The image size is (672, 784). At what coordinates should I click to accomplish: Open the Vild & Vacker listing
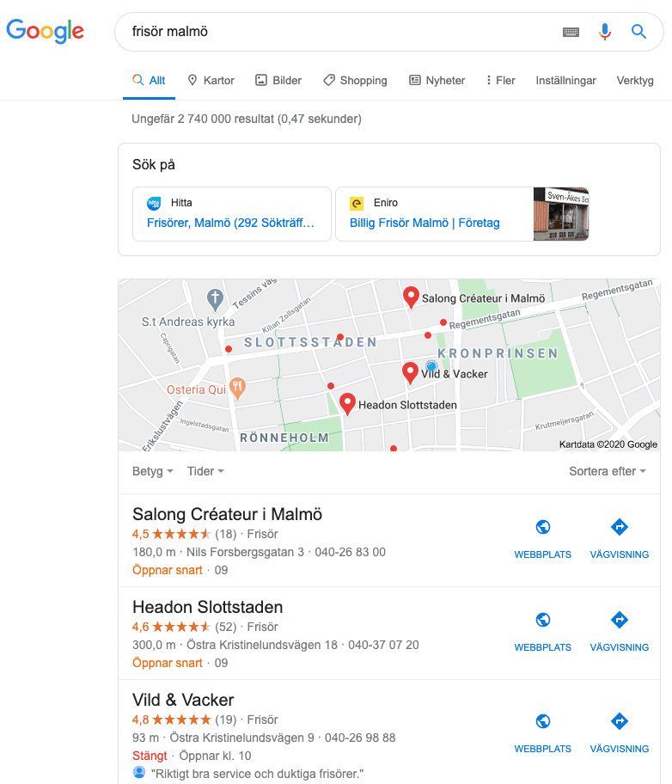pyautogui.click(x=183, y=700)
